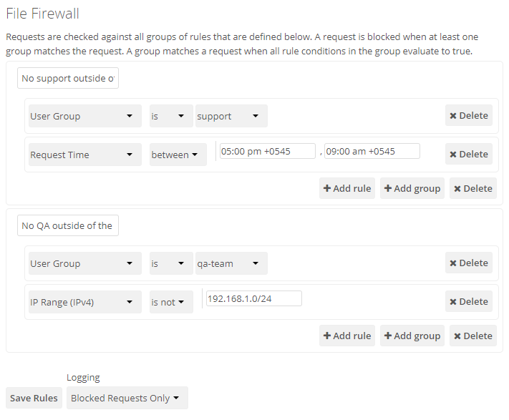Image resolution: width=509 pixels, height=420 pixels.
Task: Delete the entire QA rule group
Action: click(472, 336)
